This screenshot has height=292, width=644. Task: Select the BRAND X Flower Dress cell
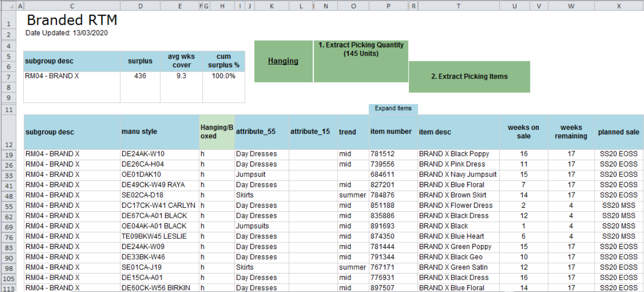click(458, 205)
